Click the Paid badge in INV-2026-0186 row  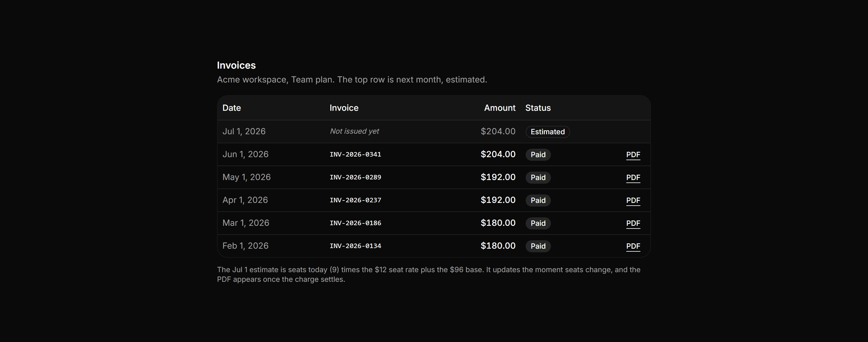coord(538,223)
